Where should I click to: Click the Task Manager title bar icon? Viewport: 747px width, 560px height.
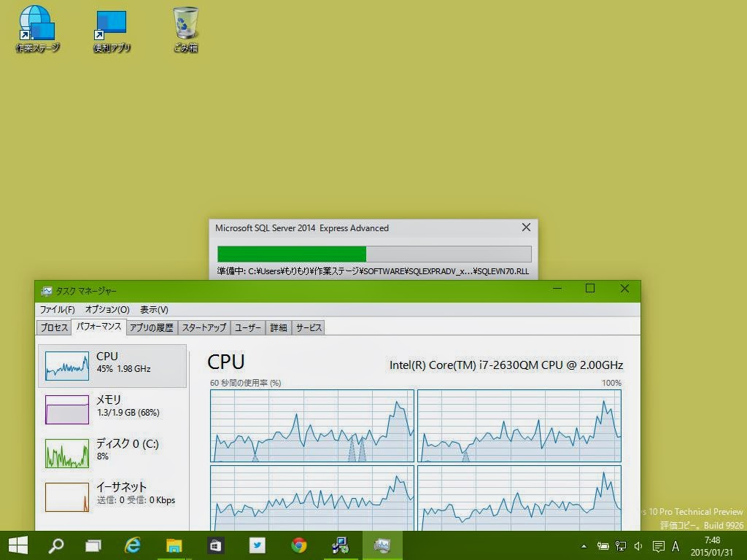pos(46,290)
